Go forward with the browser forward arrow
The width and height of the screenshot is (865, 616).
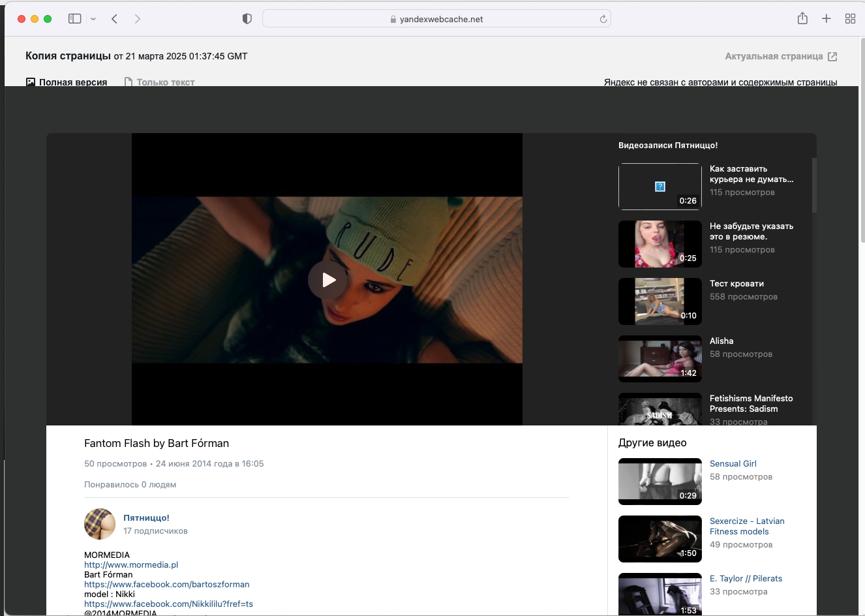[137, 19]
